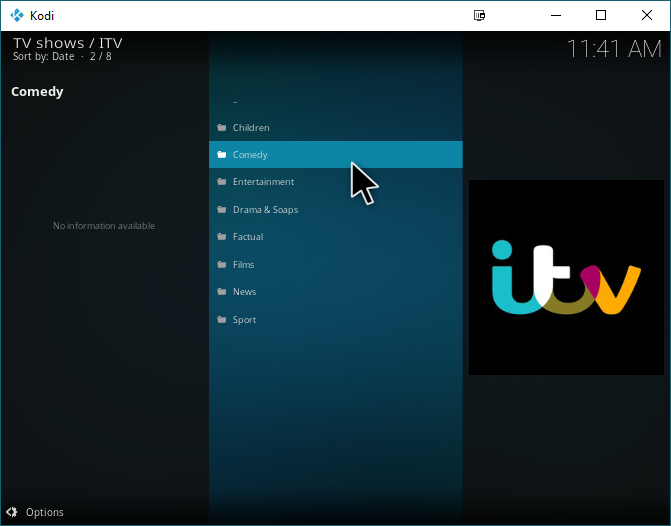Click the 11:41 AM clock
The width and height of the screenshot is (671, 526).
613,49
